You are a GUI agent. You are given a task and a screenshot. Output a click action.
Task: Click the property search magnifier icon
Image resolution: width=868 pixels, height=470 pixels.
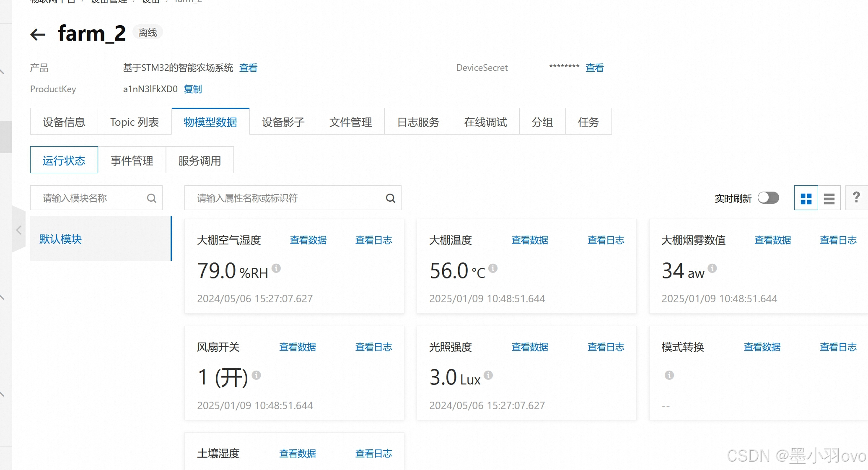point(390,198)
